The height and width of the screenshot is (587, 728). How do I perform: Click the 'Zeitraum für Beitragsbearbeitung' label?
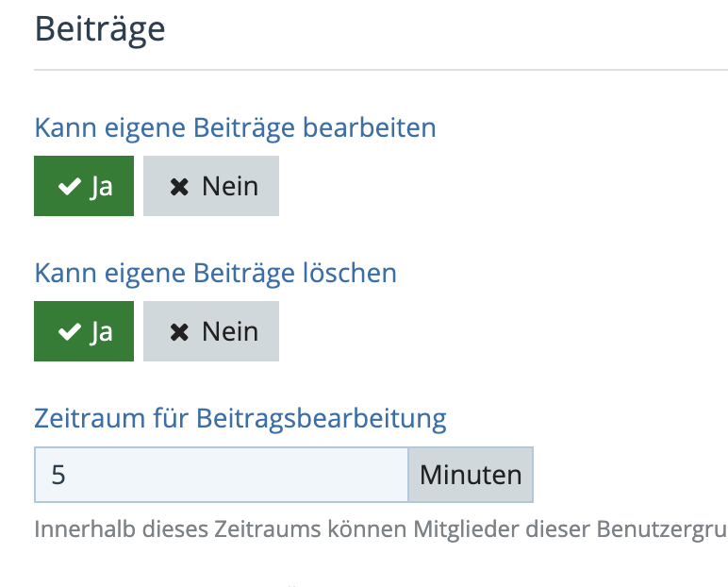(240, 418)
